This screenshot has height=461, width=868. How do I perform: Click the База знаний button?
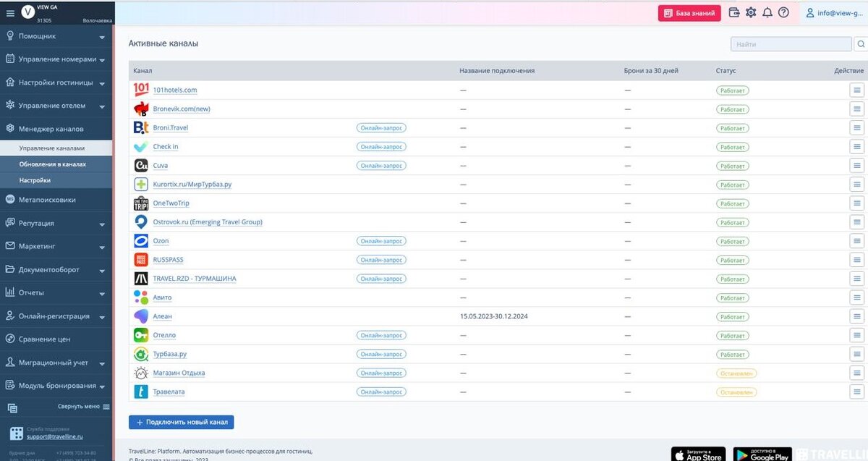point(689,13)
